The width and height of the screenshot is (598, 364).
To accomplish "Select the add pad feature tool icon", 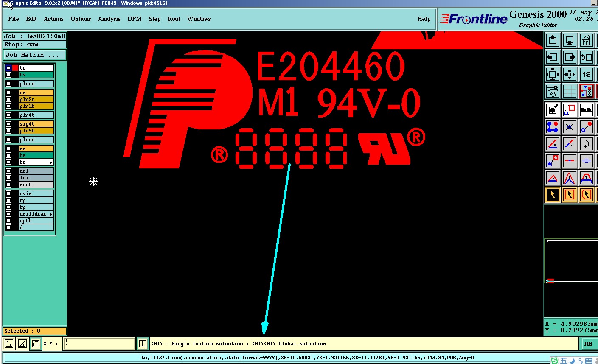I will click(x=553, y=110).
